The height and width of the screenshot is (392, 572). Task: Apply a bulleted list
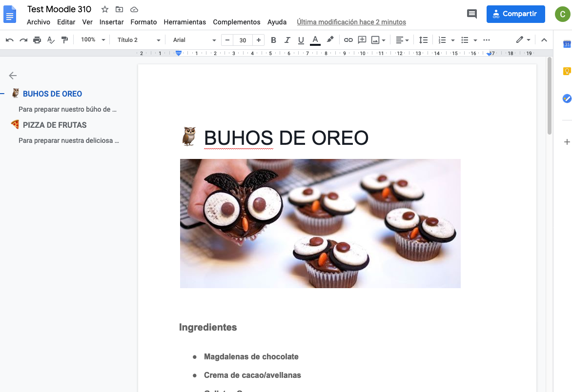465,40
